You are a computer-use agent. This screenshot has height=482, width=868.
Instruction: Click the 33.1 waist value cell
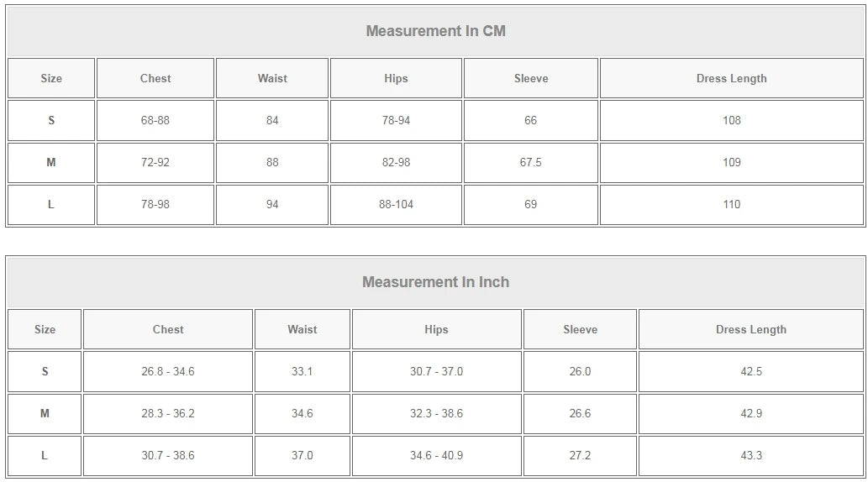[302, 372]
